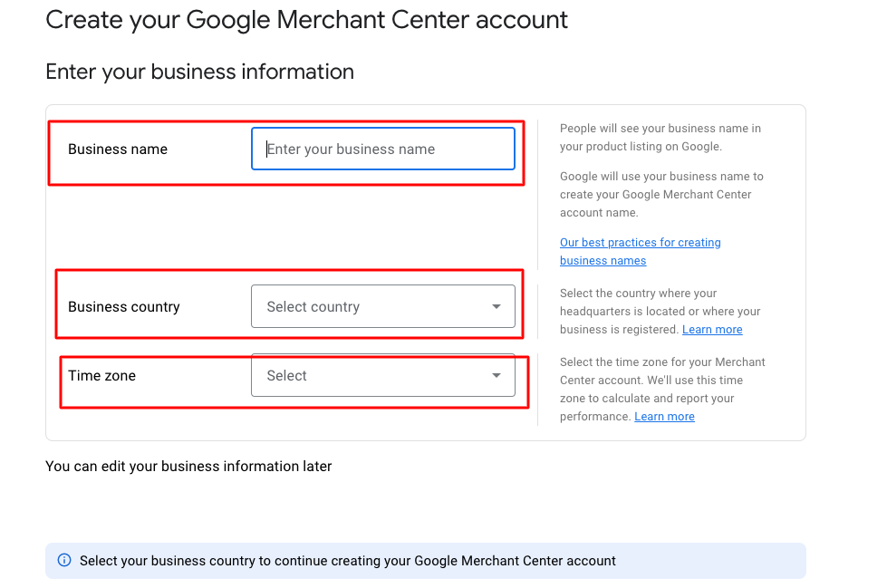Screen dimensions: 887x588
Task: Open the Business country dropdown
Action: [x=383, y=306]
